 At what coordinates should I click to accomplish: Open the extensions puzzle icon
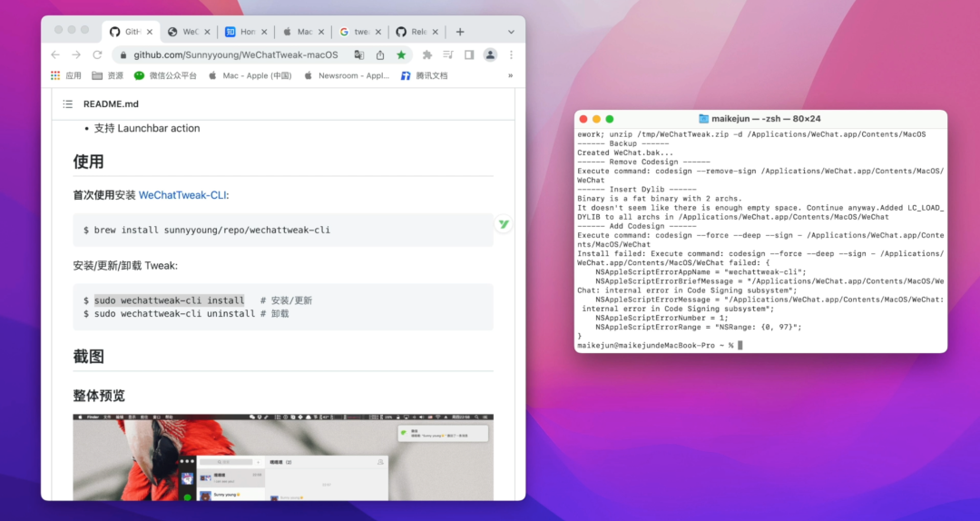[x=427, y=55]
